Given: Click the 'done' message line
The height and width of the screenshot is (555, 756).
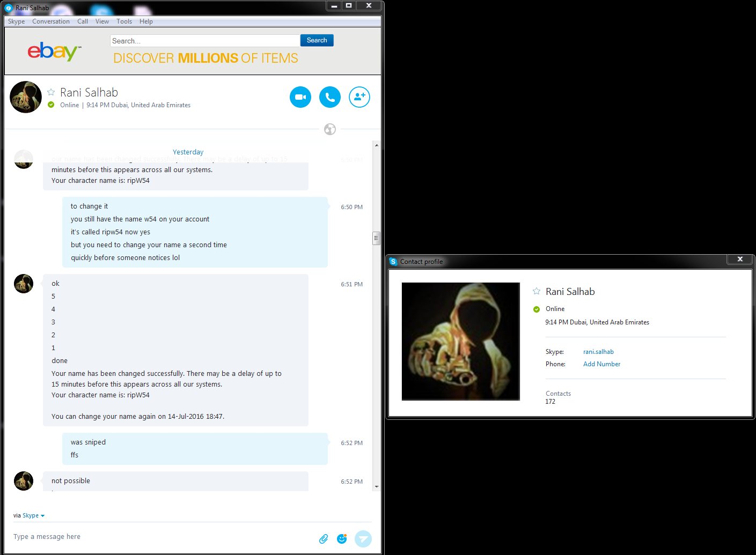Looking at the screenshot, I should (x=60, y=361).
